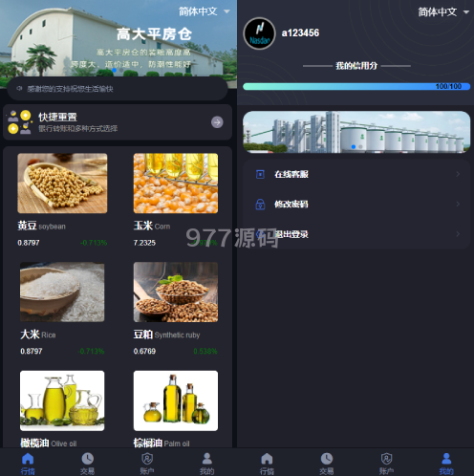Open 交易 clock tab in right screen

tap(327, 464)
